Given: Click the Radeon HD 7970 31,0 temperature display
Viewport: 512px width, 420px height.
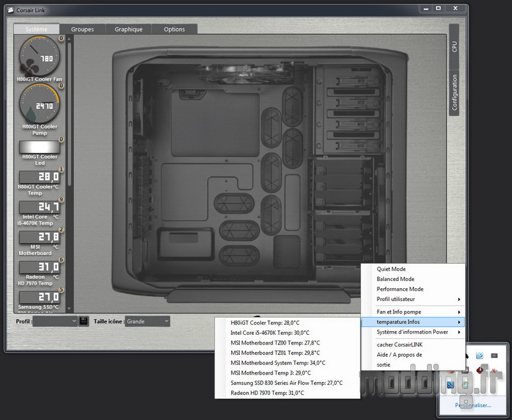Looking at the screenshot, I should click(x=40, y=267).
